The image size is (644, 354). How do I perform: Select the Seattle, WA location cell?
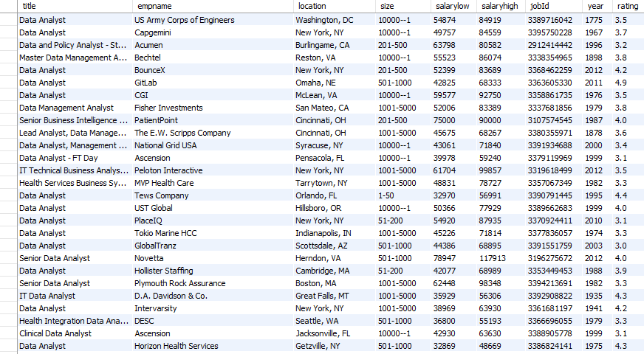(335, 321)
